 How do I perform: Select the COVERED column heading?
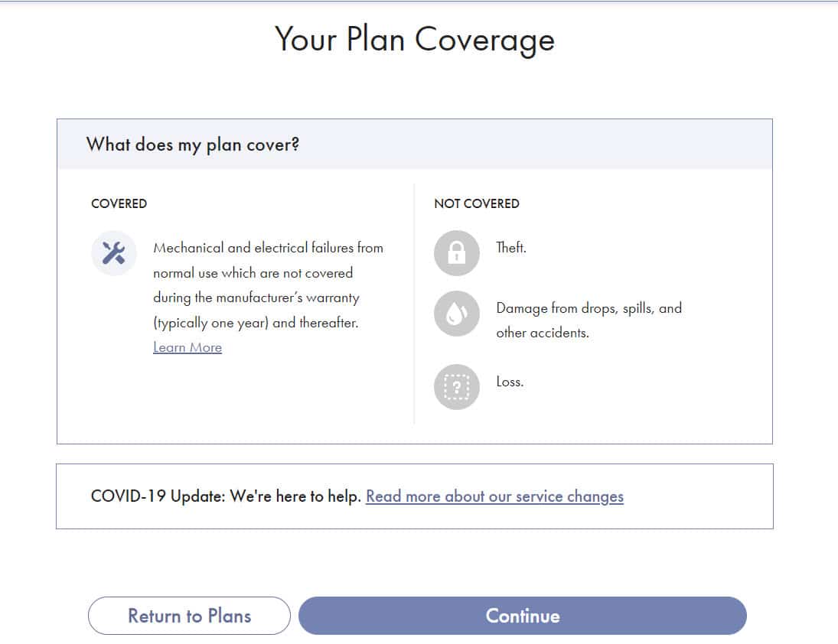point(119,204)
